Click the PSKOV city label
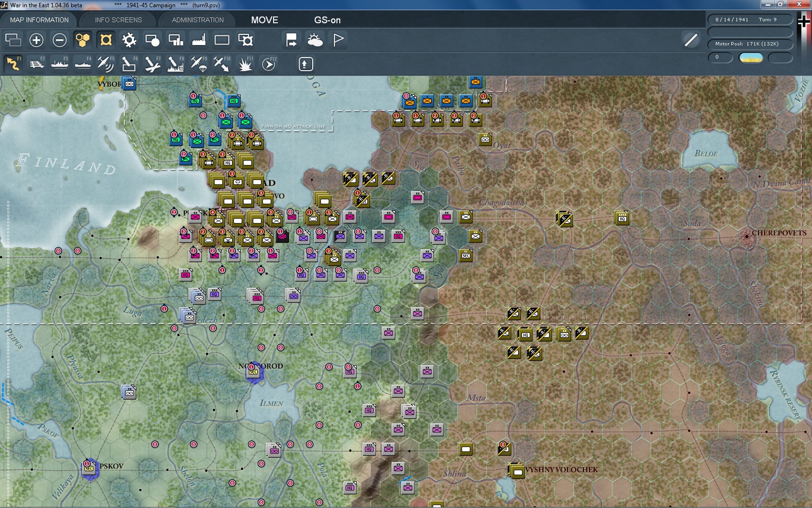The width and height of the screenshot is (812, 508). click(x=112, y=466)
